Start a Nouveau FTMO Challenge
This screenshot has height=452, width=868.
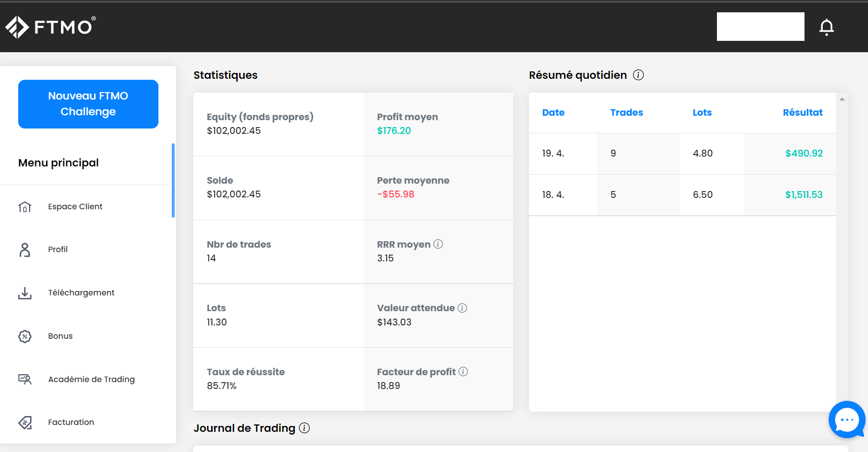click(x=88, y=104)
